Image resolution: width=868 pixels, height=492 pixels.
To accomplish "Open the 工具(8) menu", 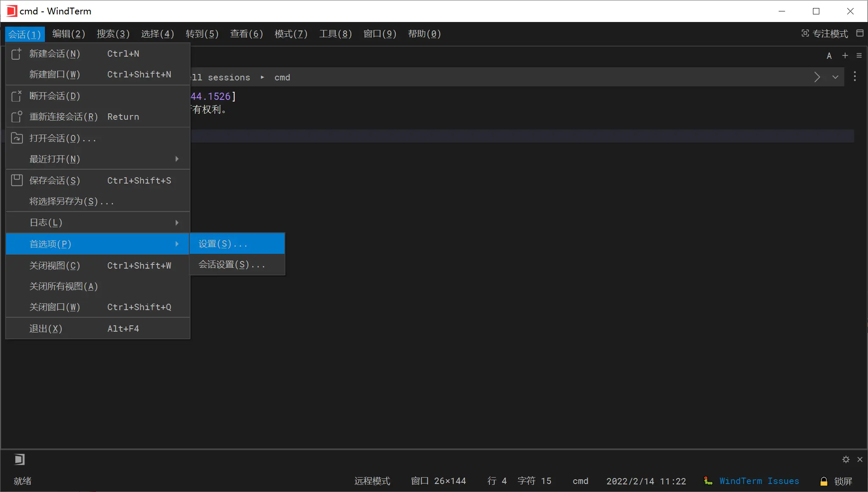I will (x=335, y=34).
